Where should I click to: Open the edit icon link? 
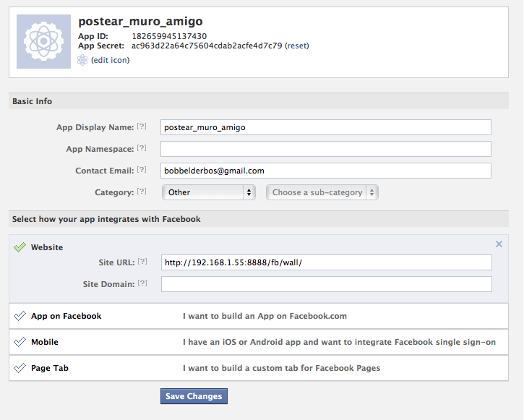pos(111,60)
